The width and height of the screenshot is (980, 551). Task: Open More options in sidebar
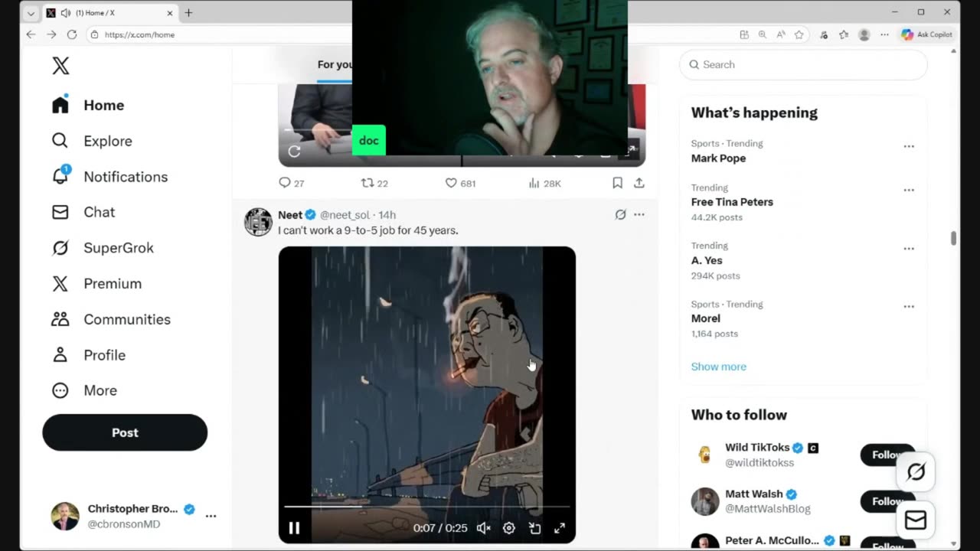pyautogui.click(x=84, y=390)
